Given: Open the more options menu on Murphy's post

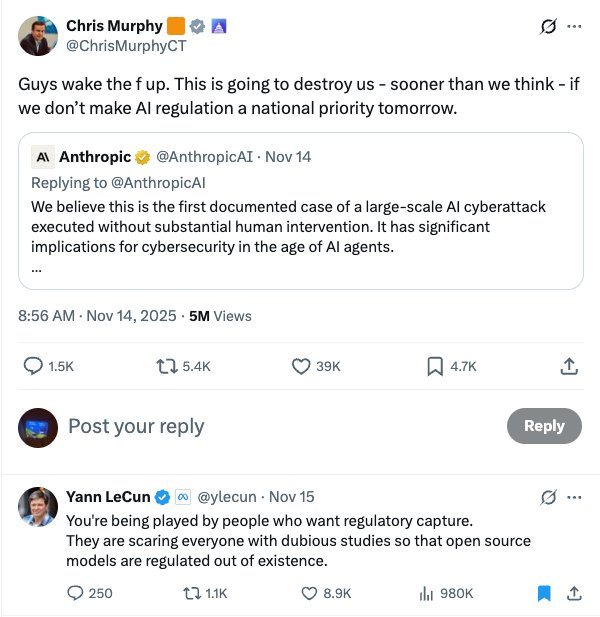Looking at the screenshot, I should [574, 27].
